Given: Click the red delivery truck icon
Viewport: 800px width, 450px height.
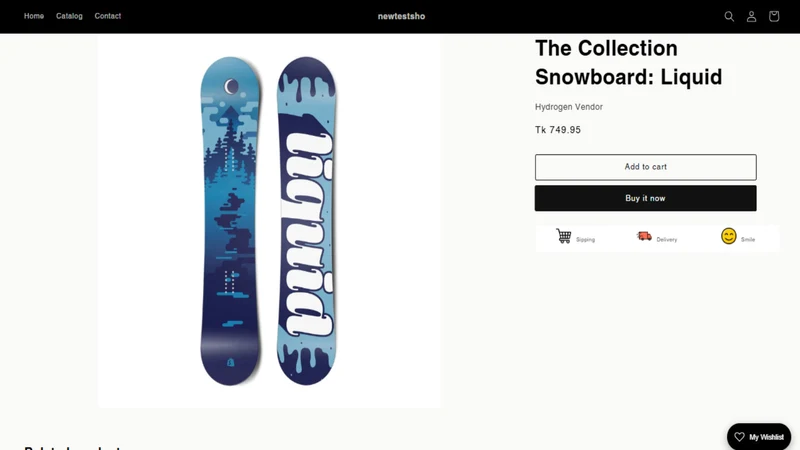Looking at the screenshot, I should point(644,236).
